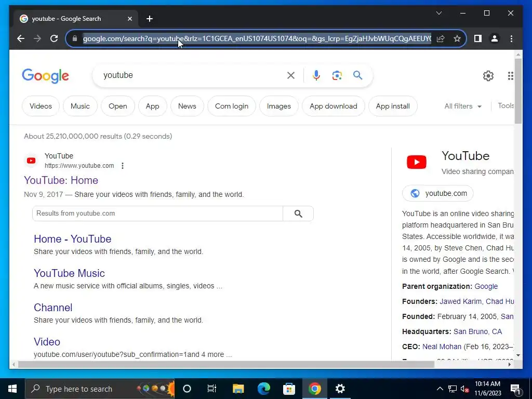Image resolution: width=532 pixels, height=399 pixels.
Task: Open Microsoft Edge from taskbar
Action: click(x=263, y=389)
